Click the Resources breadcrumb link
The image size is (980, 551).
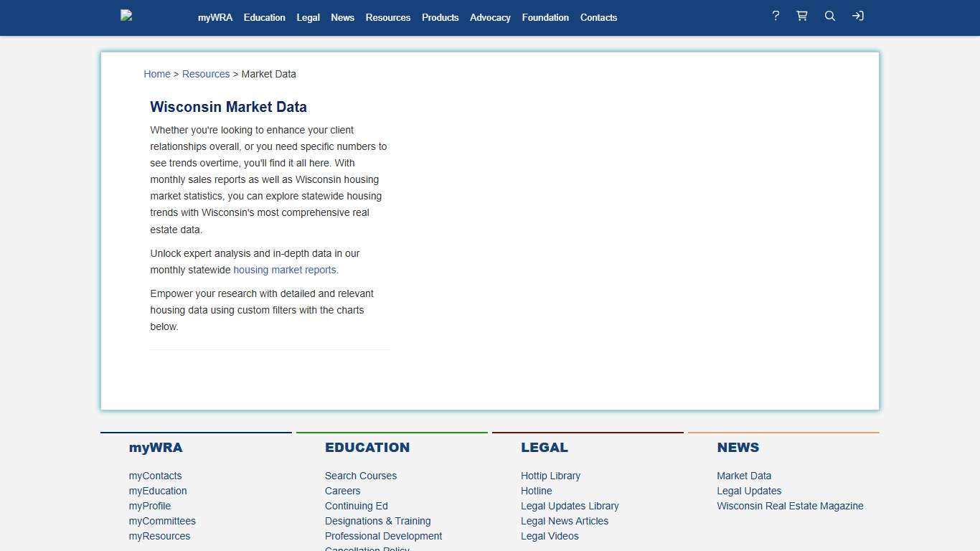pyautogui.click(x=206, y=74)
